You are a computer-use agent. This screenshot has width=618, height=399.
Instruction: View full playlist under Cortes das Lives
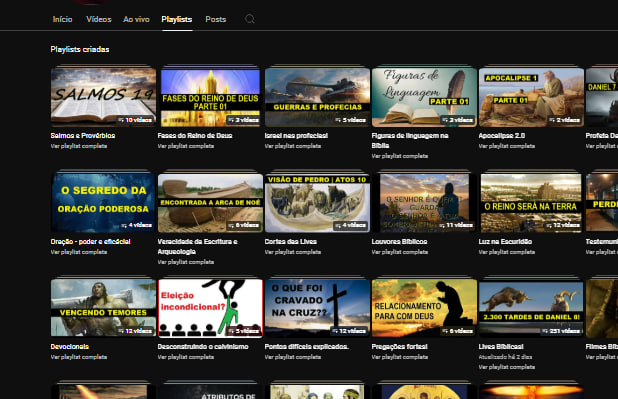(293, 252)
